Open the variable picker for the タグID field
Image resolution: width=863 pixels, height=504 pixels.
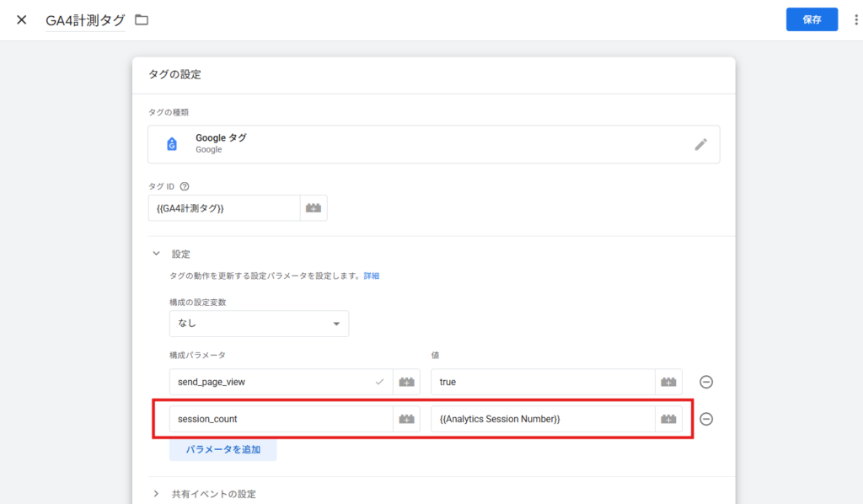click(x=313, y=207)
